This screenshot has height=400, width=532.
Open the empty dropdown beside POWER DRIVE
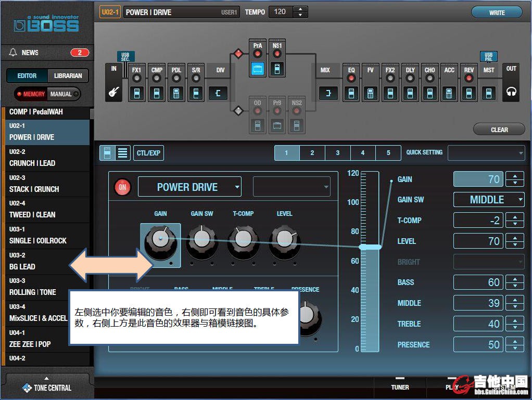point(292,187)
